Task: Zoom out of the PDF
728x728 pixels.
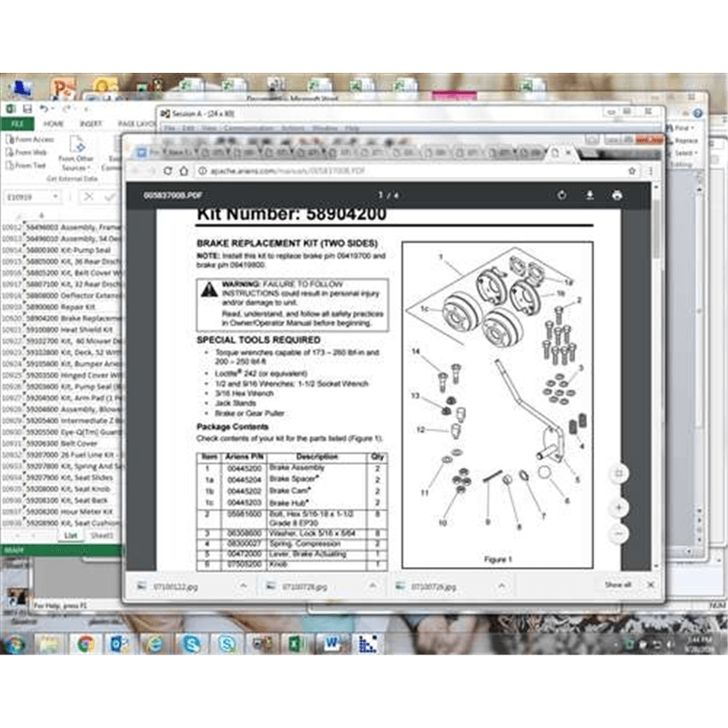Action: point(619,532)
